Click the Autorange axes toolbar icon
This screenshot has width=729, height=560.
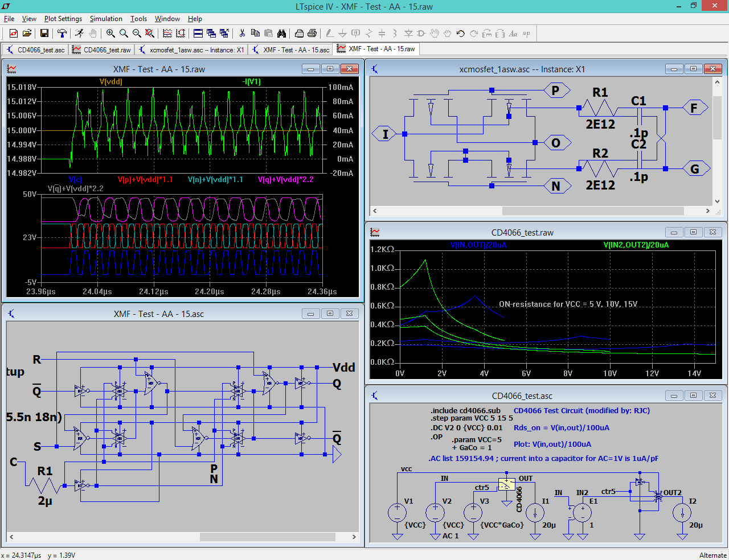(x=181, y=34)
